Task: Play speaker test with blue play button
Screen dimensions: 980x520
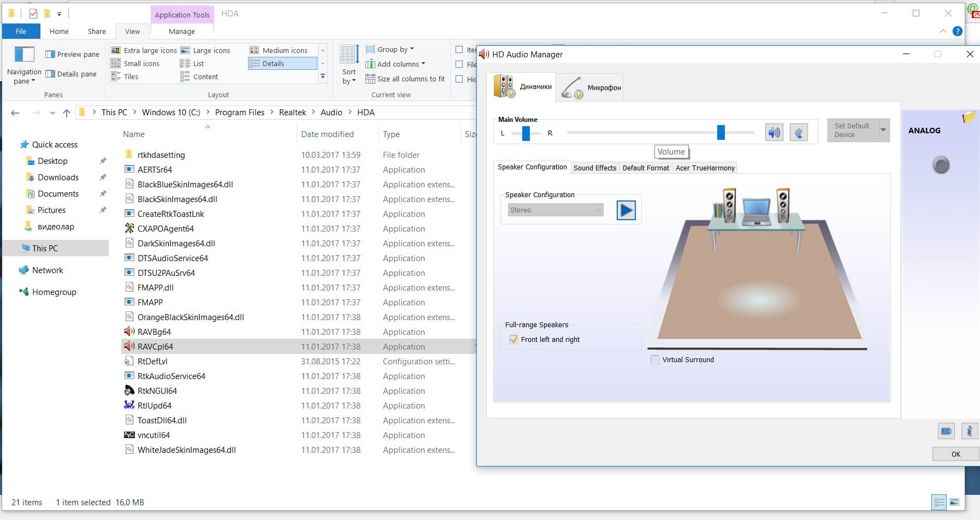Action: tap(625, 210)
